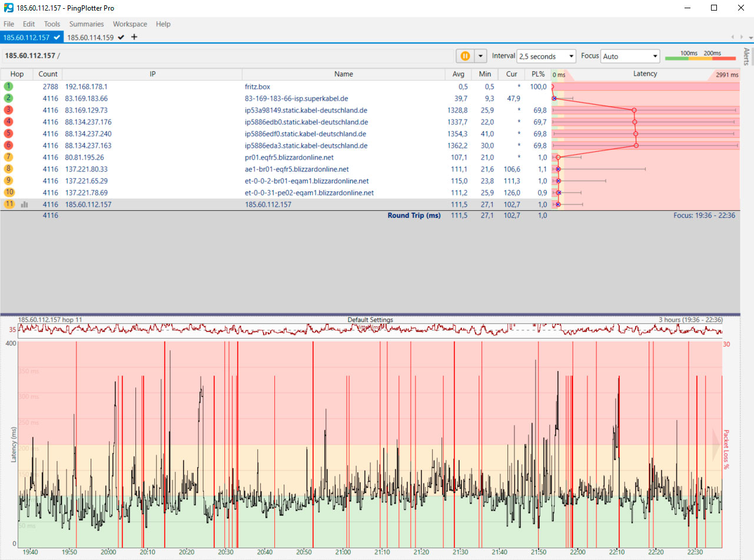Click hop 11 yellow circle icon
Screen dimensions: 754x560
pos(9,204)
